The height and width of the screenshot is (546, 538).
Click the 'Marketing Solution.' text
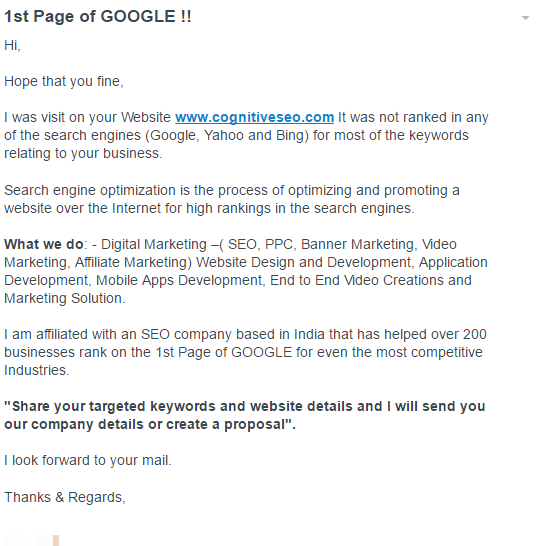tap(64, 298)
